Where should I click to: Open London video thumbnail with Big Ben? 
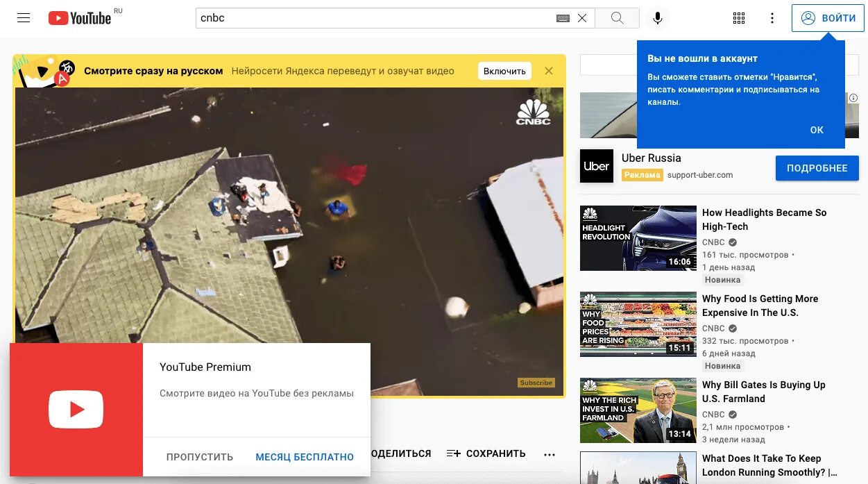coord(638,468)
